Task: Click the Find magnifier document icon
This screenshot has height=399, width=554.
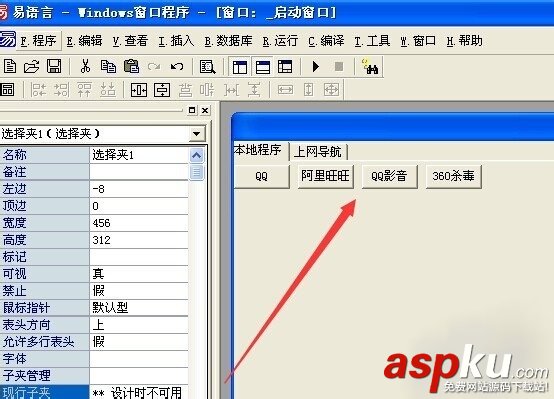Action: coord(207,66)
